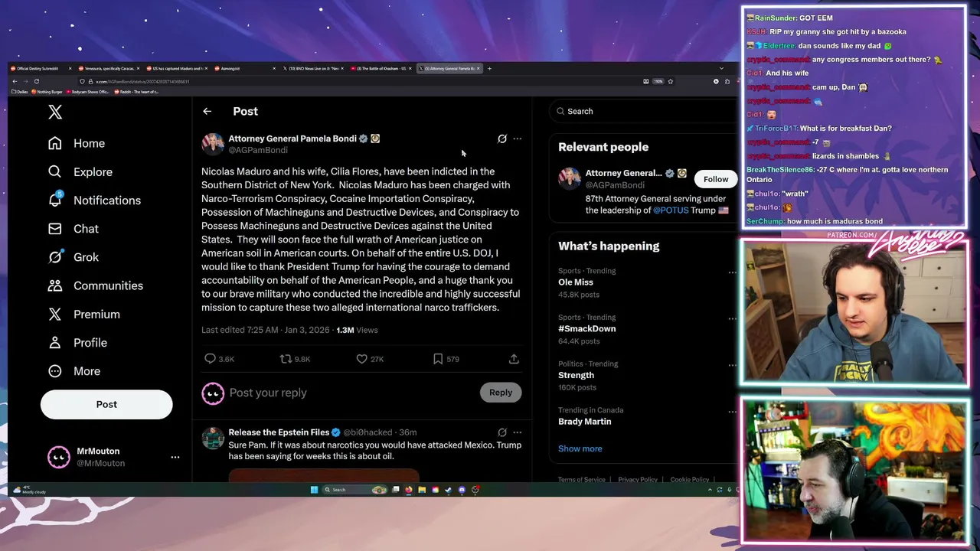
Task: Open Chat in the sidebar
Action: point(73,229)
